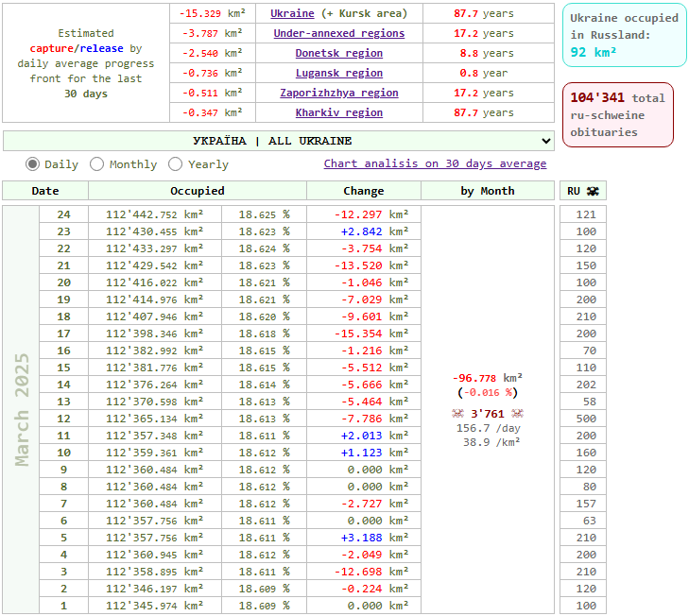The width and height of the screenshot is (689, 616).
Task: Click the -2.540 km² value
Action: pyautogui.click(x=213, y=53)
